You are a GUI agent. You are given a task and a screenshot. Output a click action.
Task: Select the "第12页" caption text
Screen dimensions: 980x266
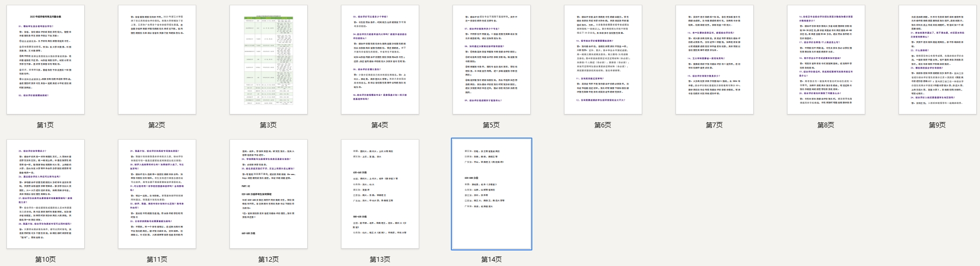point(269,260)
